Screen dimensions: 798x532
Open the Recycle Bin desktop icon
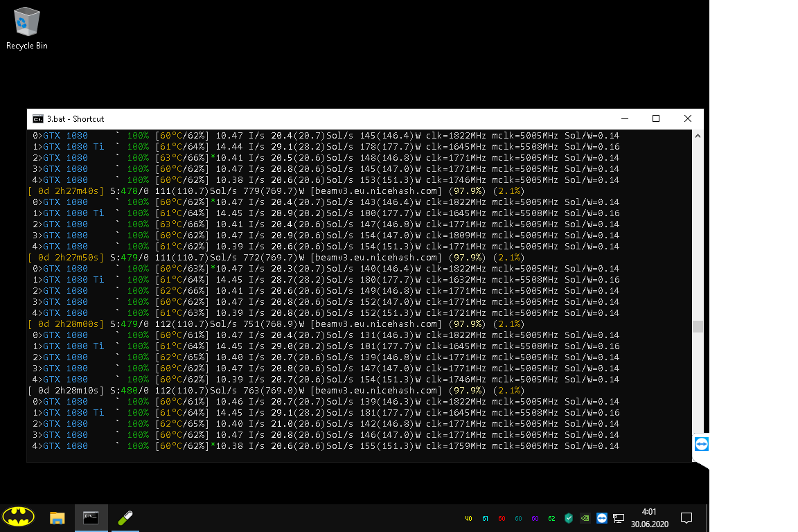(x=26, y=28)
